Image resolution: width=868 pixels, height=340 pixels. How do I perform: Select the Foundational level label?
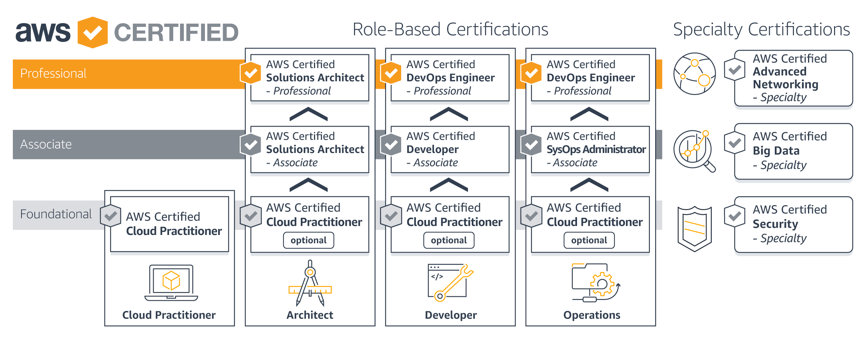coord(56,214)
